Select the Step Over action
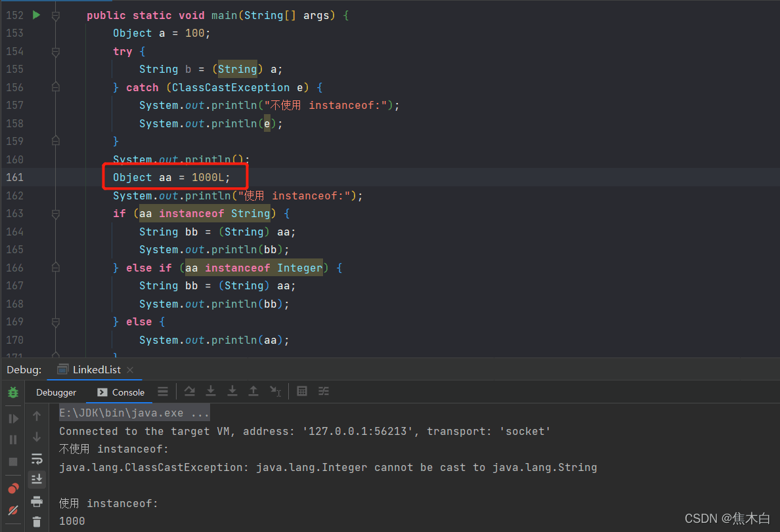This screenshot has width=780, height=532. (x=190, y=391)
